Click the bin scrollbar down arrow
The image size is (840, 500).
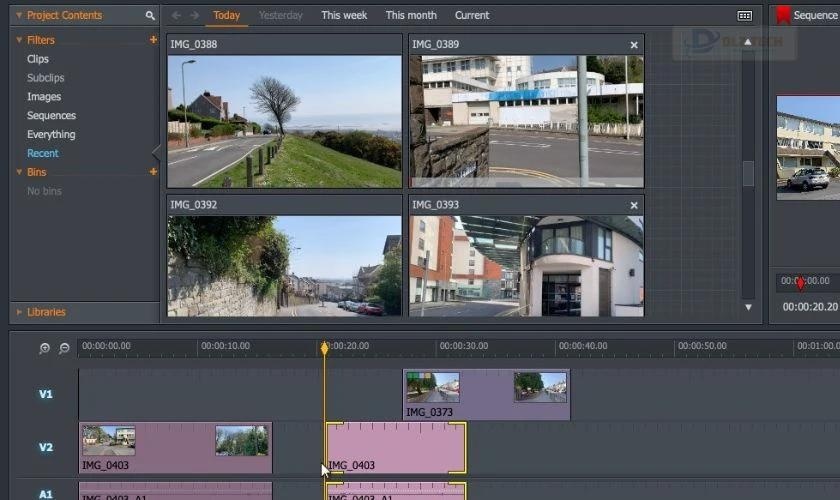coord(748,308)
